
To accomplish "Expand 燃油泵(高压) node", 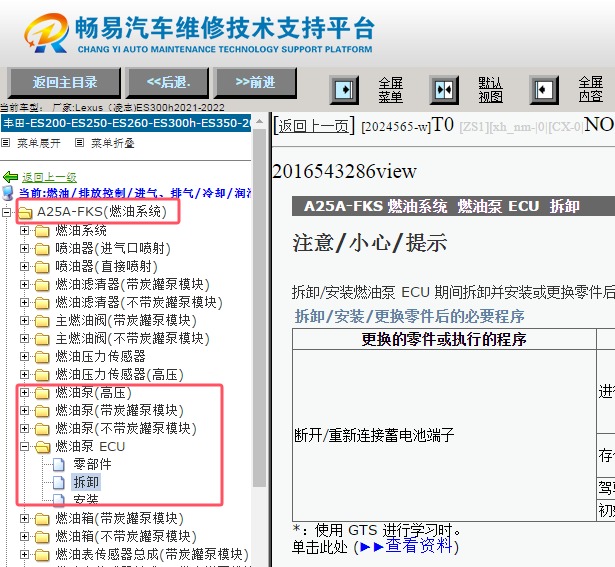I will tap(24, 393).
